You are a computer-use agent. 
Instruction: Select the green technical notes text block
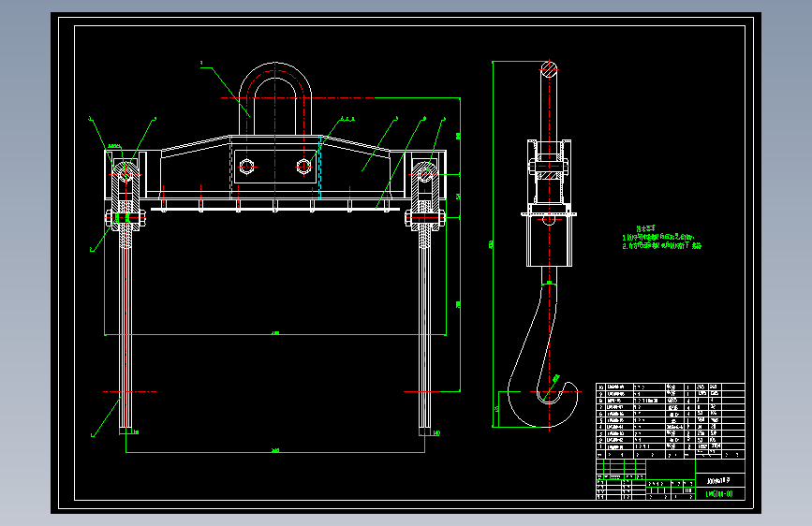662,238
